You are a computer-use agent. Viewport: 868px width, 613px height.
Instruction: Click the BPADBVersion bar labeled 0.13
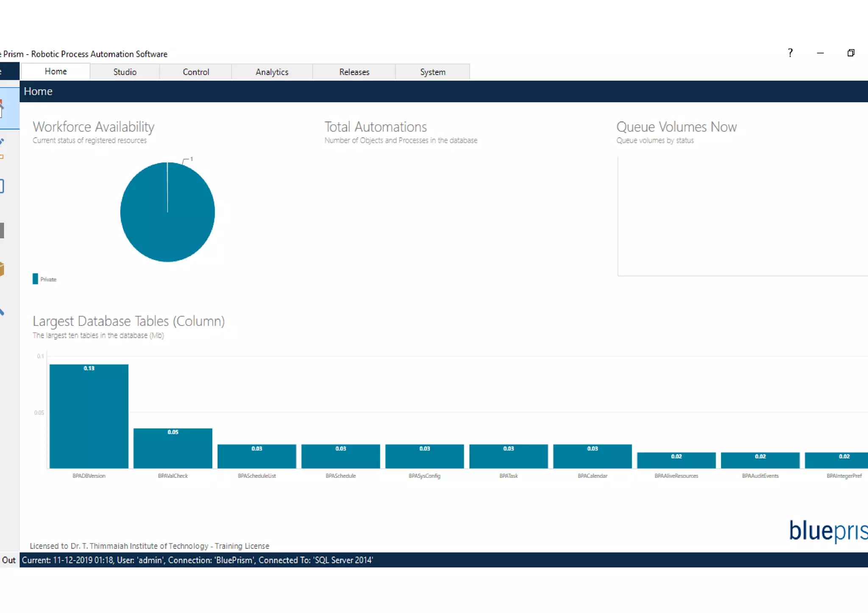click(89, 416)
